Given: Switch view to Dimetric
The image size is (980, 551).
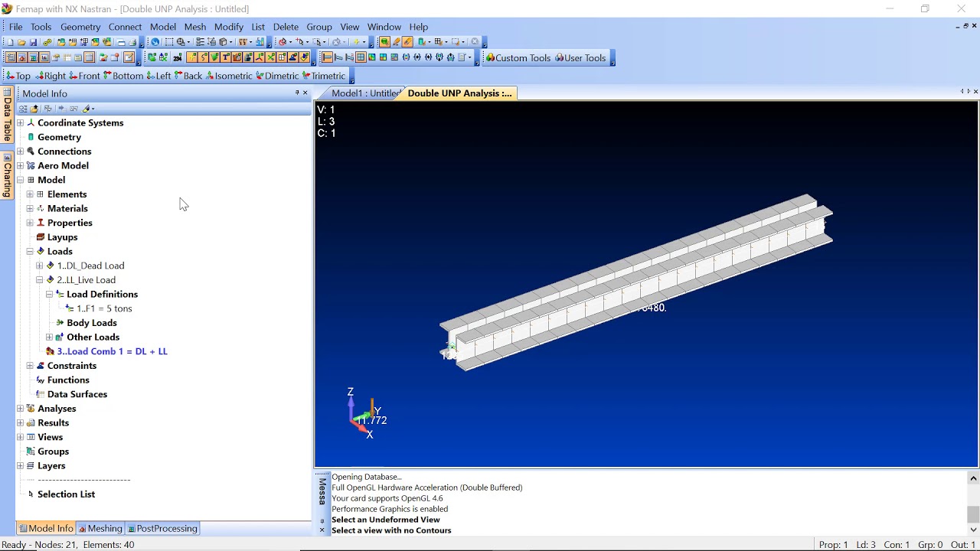Looking at the screenshot, I should (x=277, y=76).
